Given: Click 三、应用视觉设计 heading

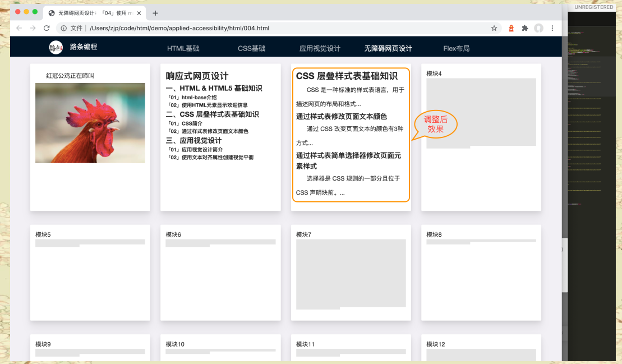Looking at the screenshot, I should 193,140.
